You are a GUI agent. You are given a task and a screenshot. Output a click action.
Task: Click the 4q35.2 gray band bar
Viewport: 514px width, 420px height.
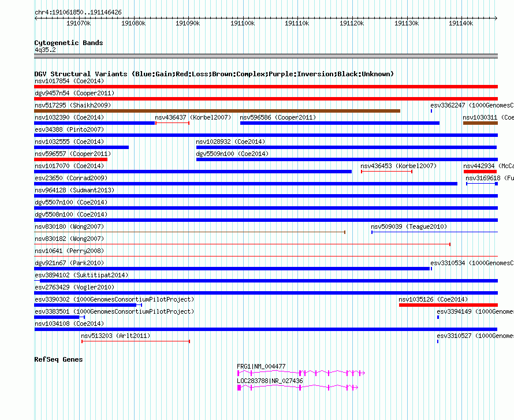(266, 56)
